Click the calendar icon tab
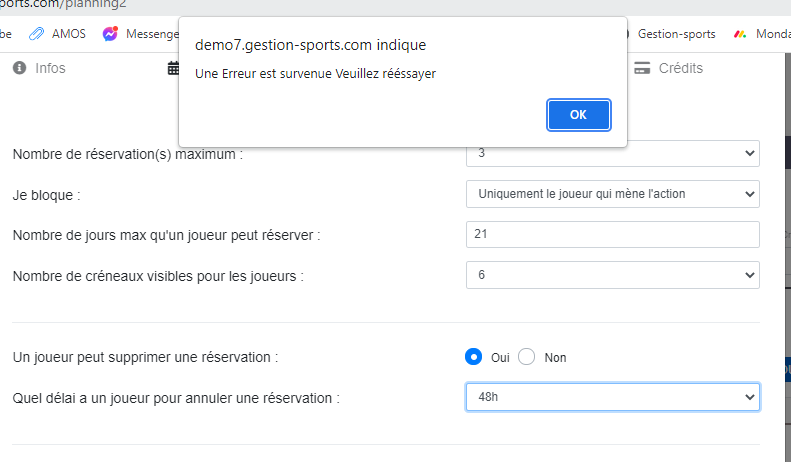 [172, 68]
